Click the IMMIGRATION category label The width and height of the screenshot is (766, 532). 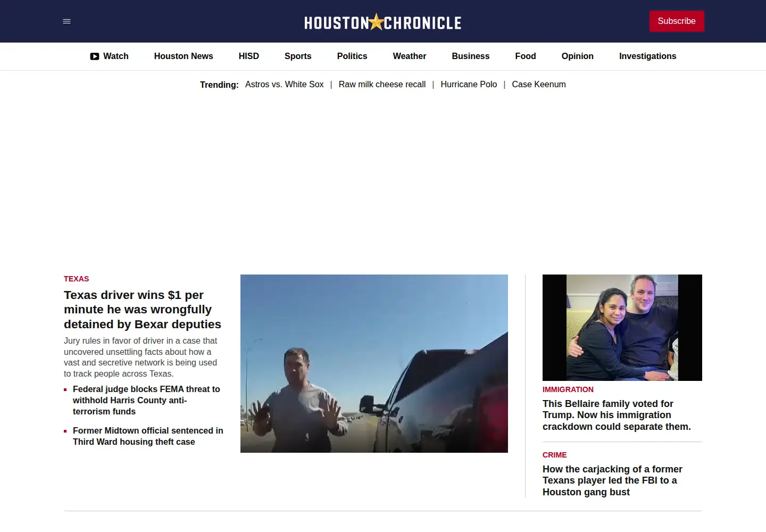568,389
